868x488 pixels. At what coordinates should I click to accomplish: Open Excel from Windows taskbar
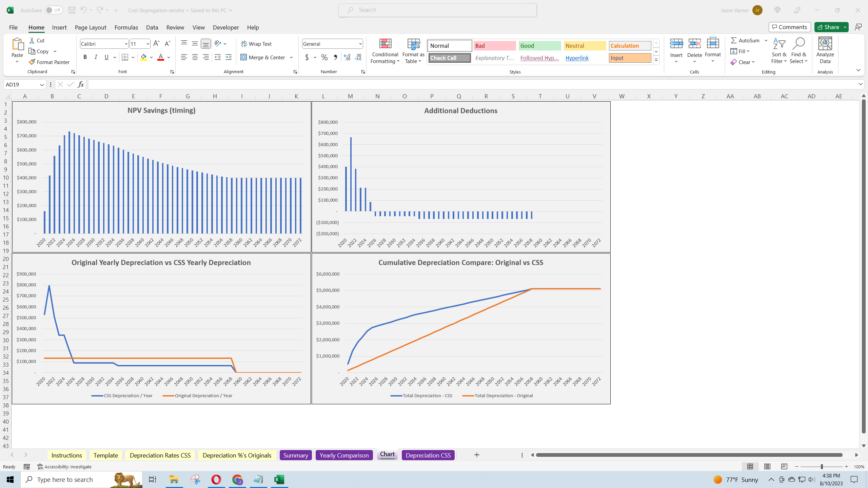[279, 480]
